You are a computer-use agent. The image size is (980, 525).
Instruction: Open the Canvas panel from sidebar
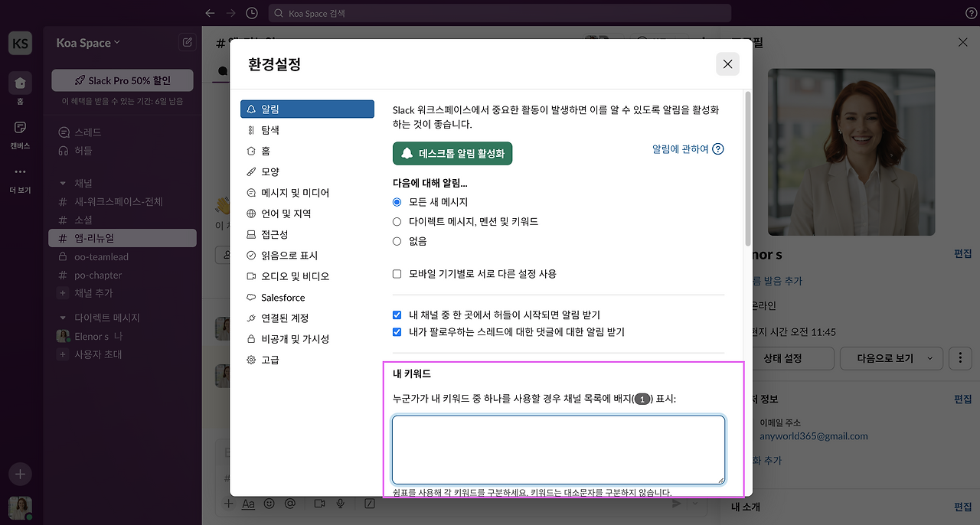point(20,128)
